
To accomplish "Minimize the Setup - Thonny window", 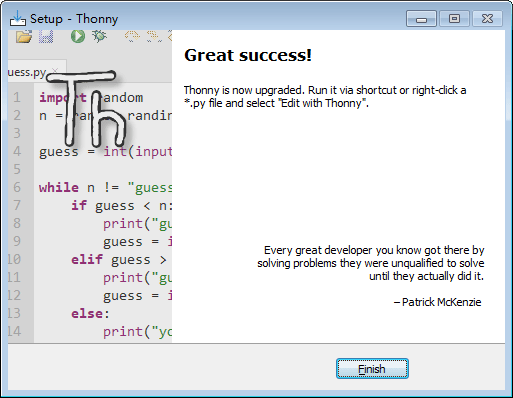I will click(421, 19).
